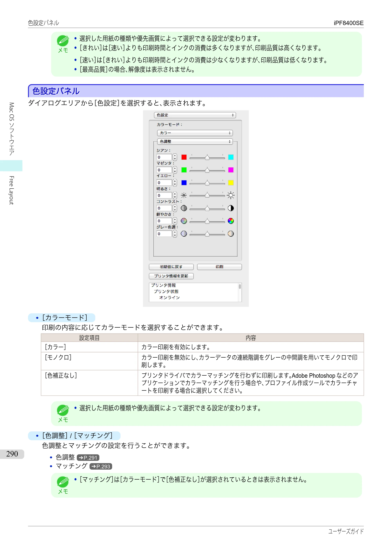The width and height of the screenshot is (392, 554).
Task: Open the カラー color mode dropdown
Action: click(195, 133)
